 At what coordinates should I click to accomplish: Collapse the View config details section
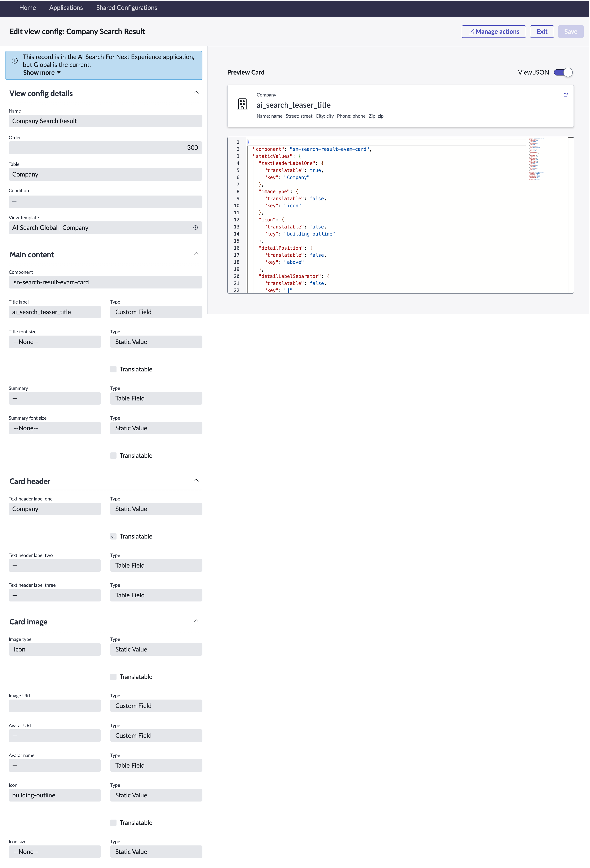coord(196,93)
